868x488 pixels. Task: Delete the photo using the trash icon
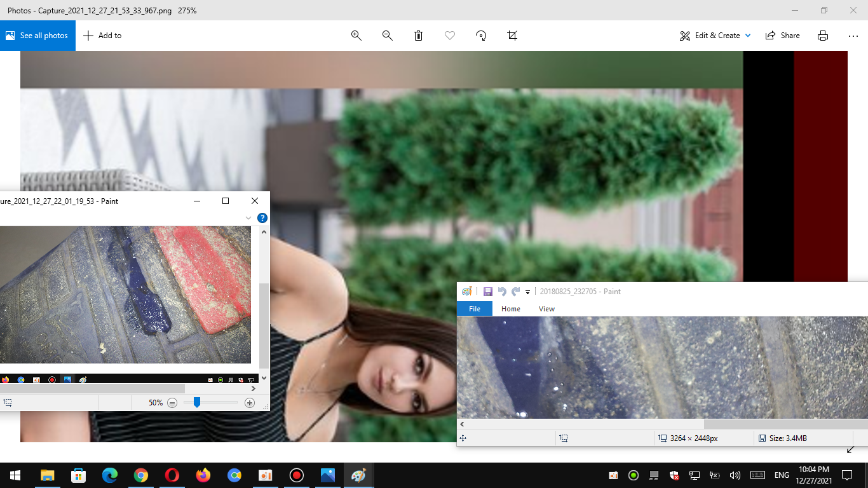[x=419, y=36]
